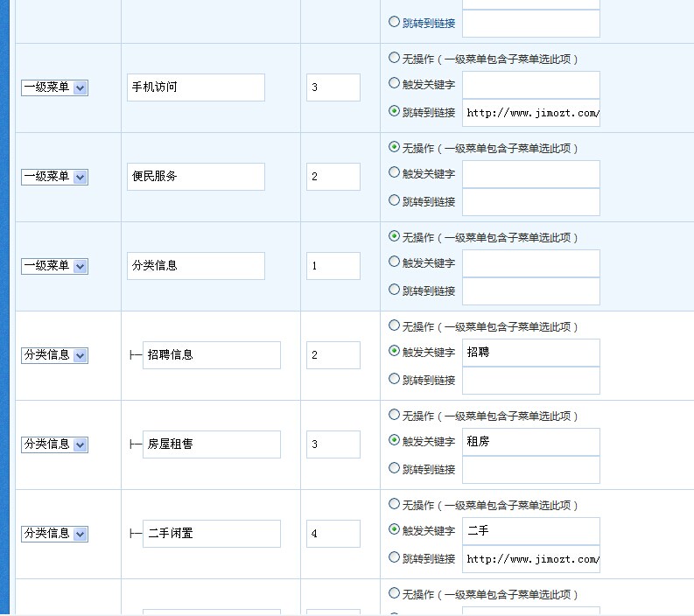Focus the keyword field containing 招聘
The image size is (694, 616).
530,353
